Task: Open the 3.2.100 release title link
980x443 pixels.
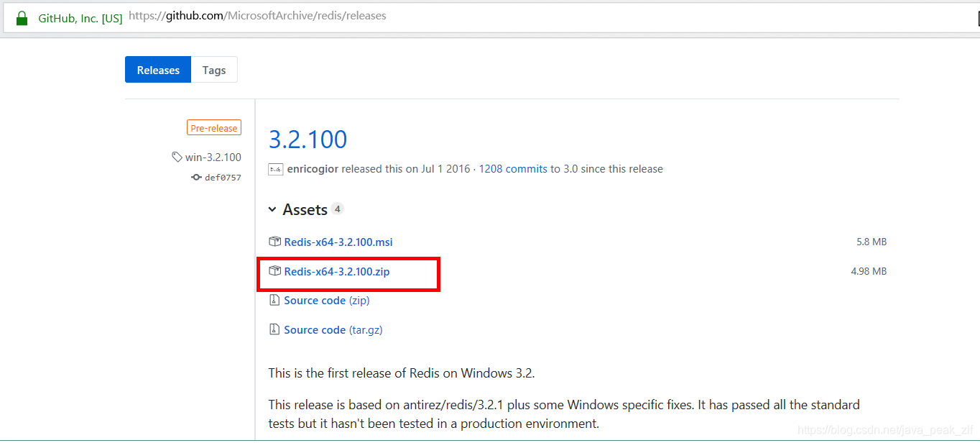Action: click(308, 139)
